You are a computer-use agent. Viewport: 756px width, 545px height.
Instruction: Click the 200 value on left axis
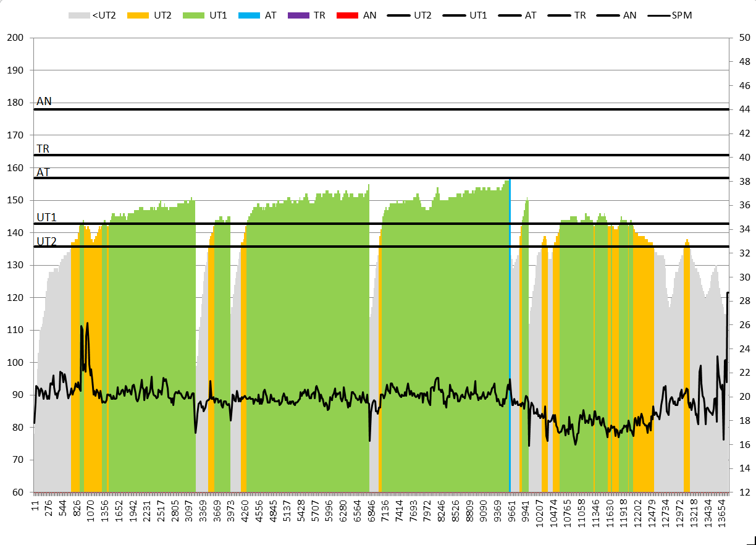(14, 38)
